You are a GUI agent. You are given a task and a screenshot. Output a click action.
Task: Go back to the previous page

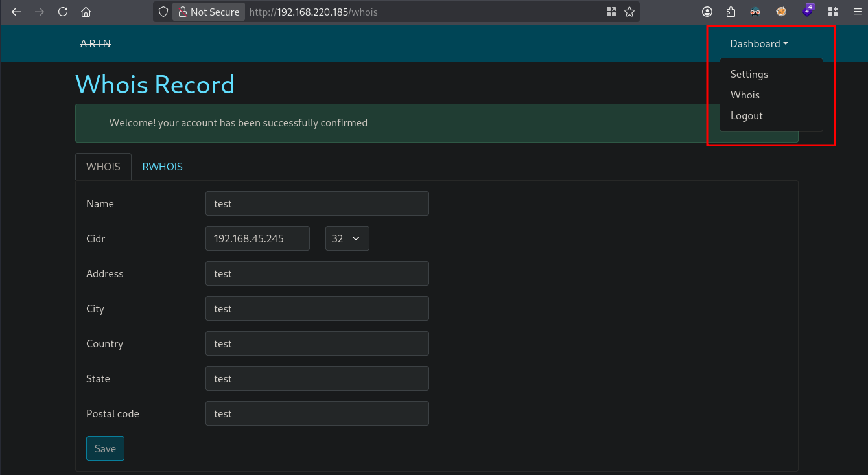tap(16, 12)
